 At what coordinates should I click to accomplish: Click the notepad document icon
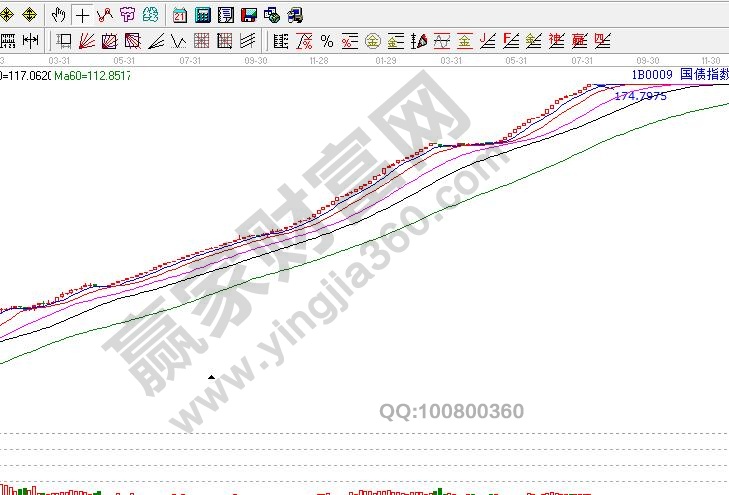click(x=225, y=15)
